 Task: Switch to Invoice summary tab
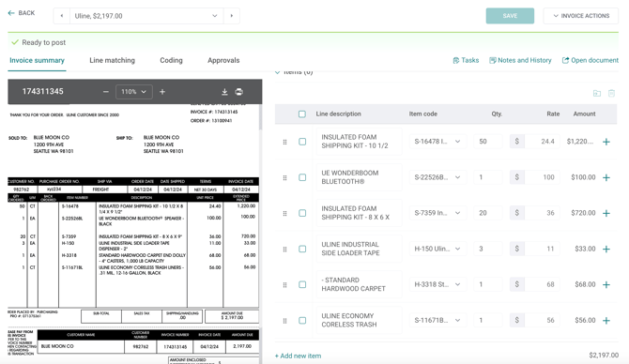(37, 61)
